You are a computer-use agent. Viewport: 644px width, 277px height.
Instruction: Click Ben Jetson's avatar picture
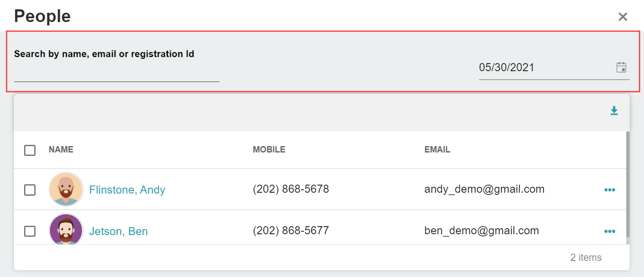(66, 229)
